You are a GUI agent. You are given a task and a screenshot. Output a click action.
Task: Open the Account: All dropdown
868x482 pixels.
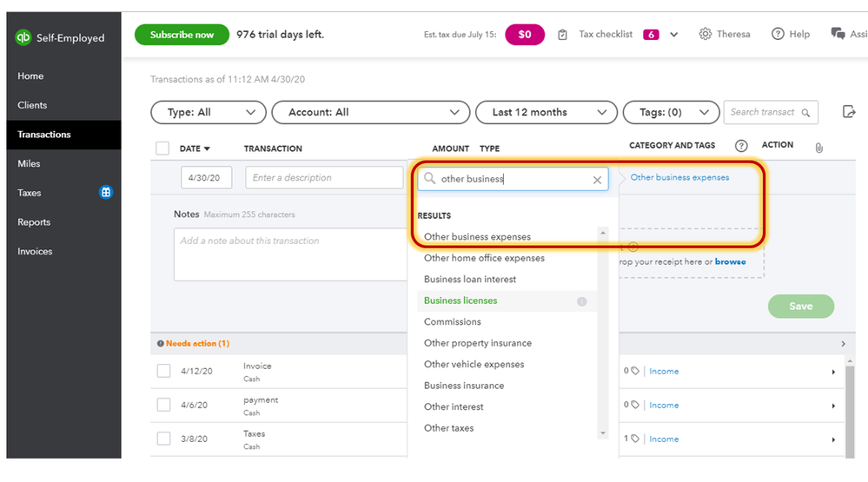click(370, 112)
